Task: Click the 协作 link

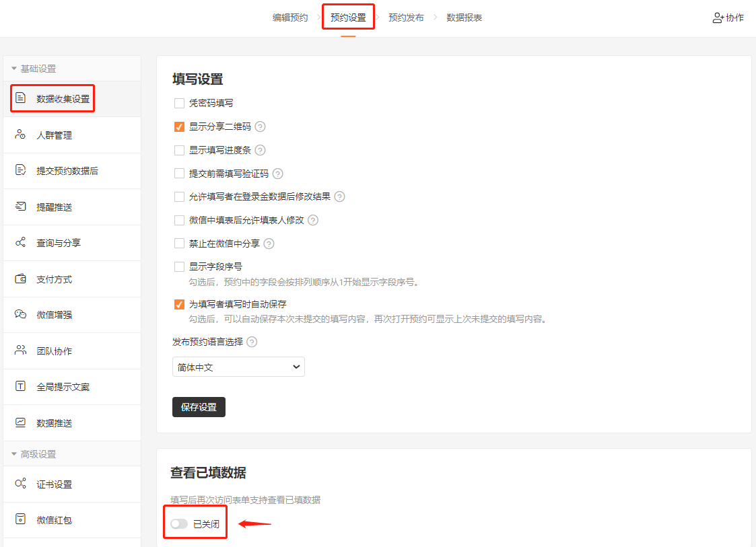Action: [728, 18]
